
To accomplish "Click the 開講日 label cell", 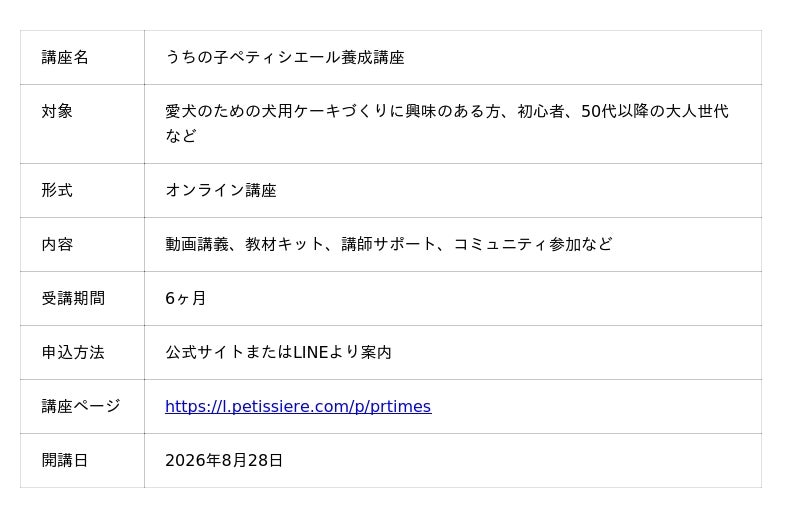I will (x=82, y=461).
